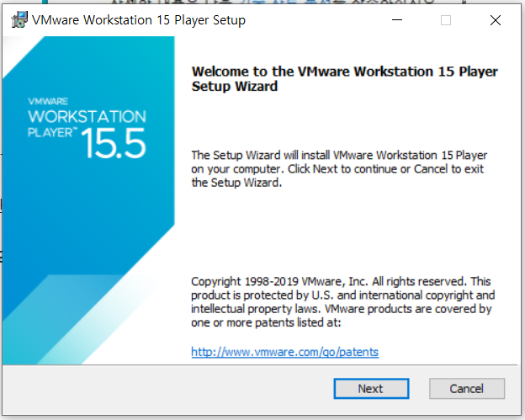The image size is (525, 420).
Task: Click the title bar text "VMware Workstation 15 Player Setup"
Action: (139, 20)
